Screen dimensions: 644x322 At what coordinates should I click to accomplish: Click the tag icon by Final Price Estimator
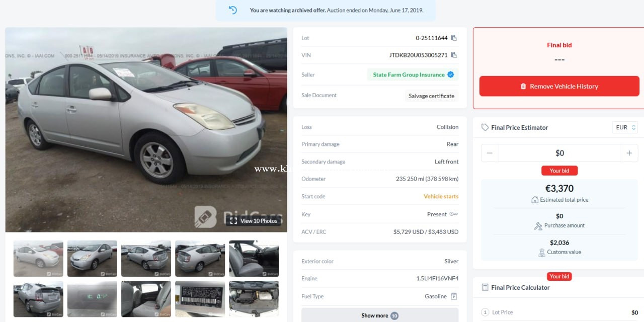click(485, 127)
